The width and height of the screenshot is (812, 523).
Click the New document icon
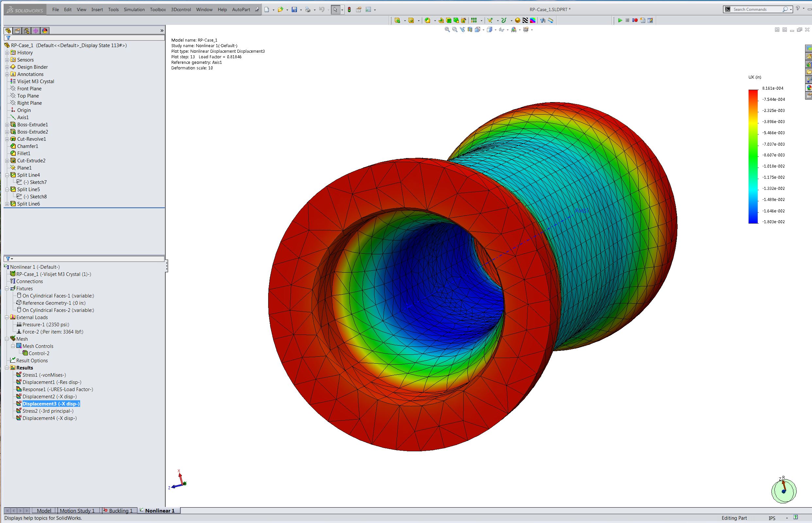[267, 9]
